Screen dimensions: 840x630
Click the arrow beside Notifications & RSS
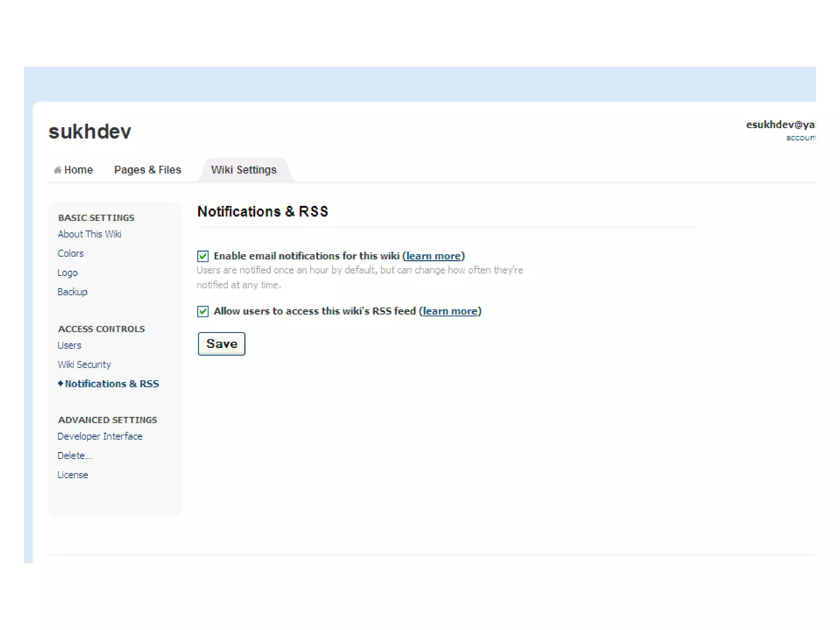pos(60,383)
